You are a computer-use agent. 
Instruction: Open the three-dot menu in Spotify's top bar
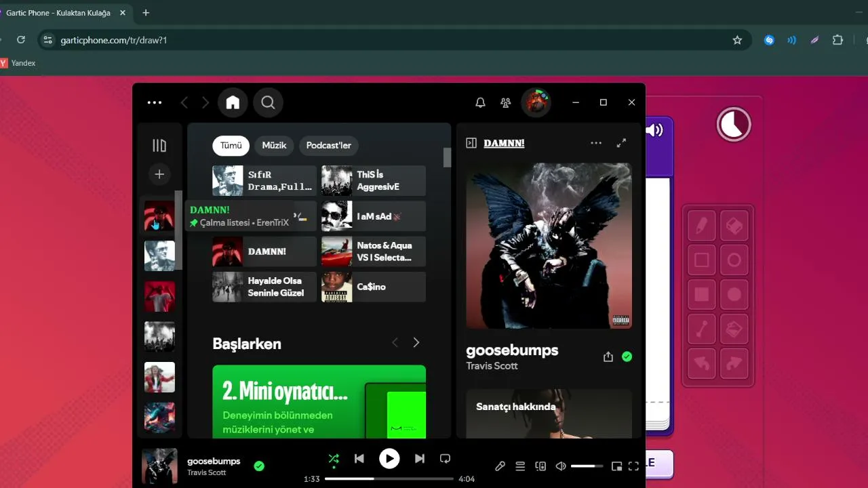pos(155,102)
